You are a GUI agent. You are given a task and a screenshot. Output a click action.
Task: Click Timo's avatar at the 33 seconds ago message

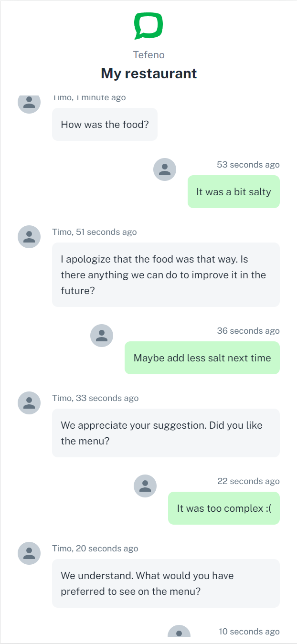point(29,403)
